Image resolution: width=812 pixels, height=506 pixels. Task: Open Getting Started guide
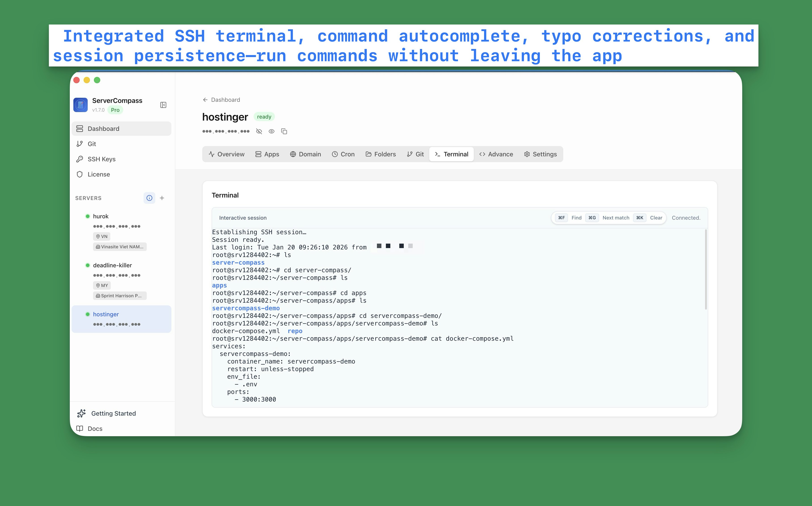(113, 414)
